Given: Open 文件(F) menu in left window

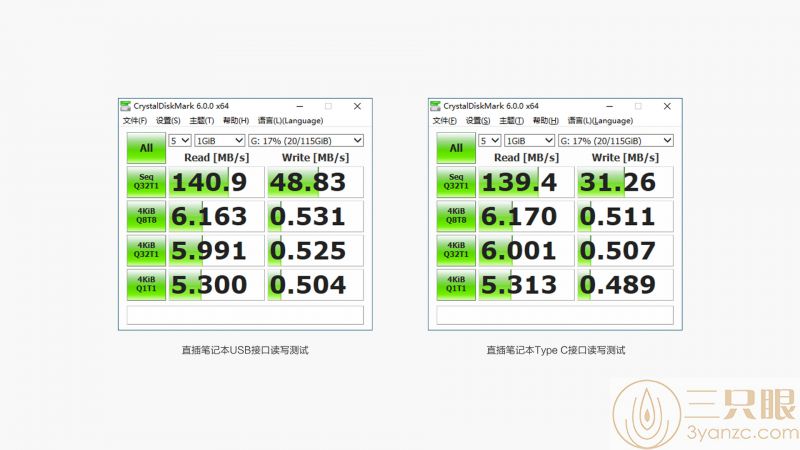Looking at the screenshot, I should coord(135,120).
